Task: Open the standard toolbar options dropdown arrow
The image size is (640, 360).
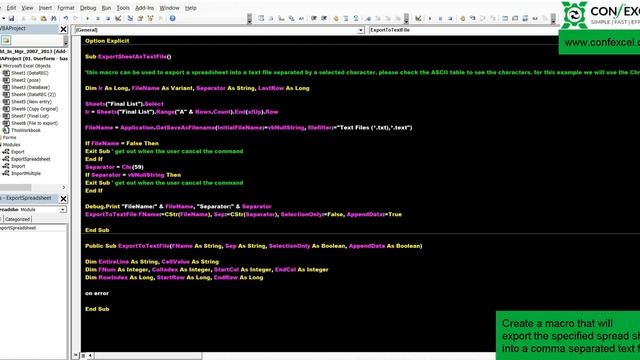Action: tap(249, 20)
